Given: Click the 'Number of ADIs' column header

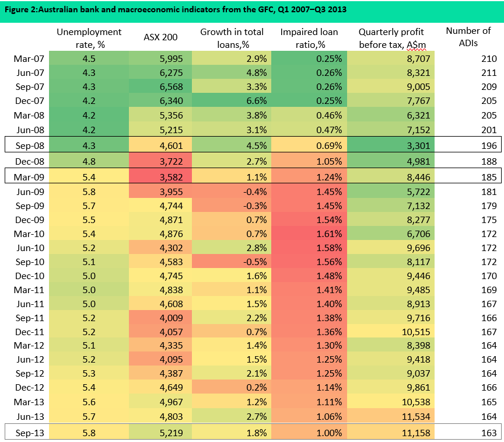Looking at the screenshot, I should (468, 37).
